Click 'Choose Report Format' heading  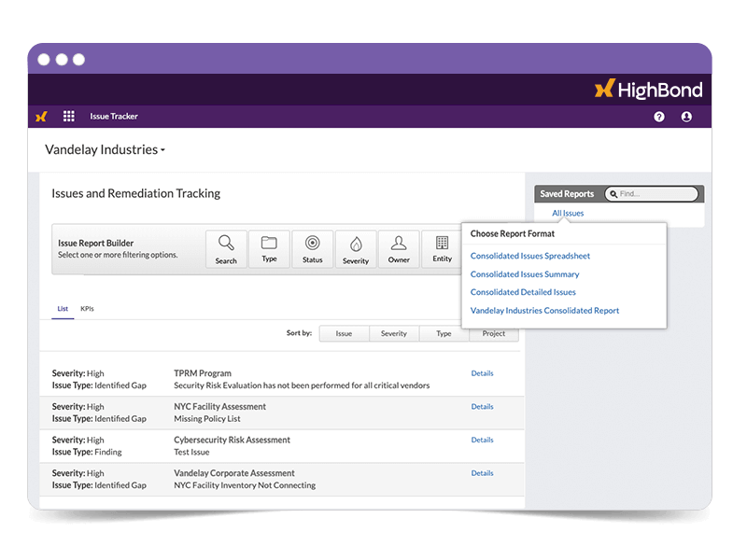tap(513, 234)
